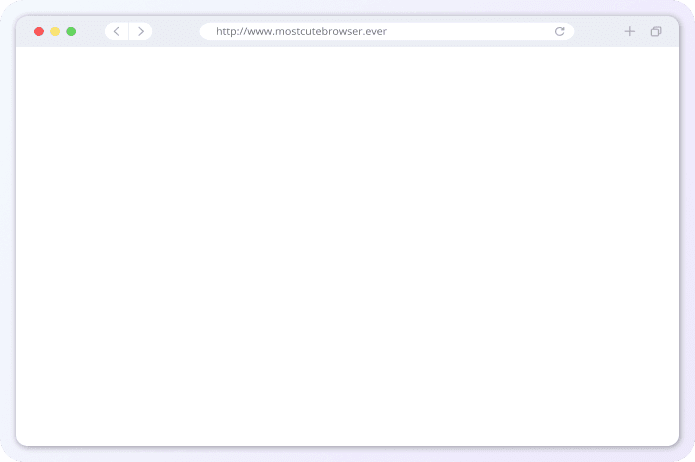695x462 pixels.
Task: Go forward to the next page
Action: click(x=141, y=31)
